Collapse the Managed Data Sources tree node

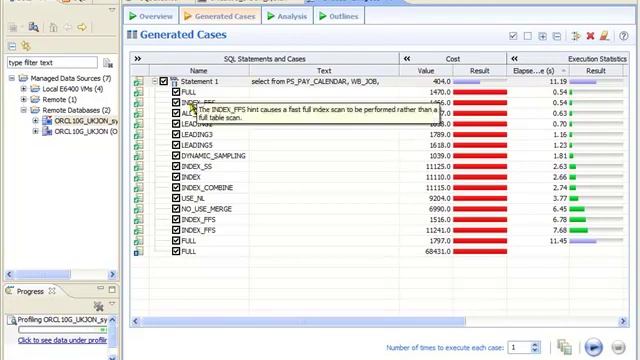(12, 78)
